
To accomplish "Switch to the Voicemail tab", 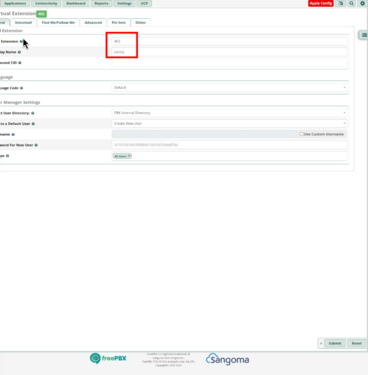I will click(23, 22).
